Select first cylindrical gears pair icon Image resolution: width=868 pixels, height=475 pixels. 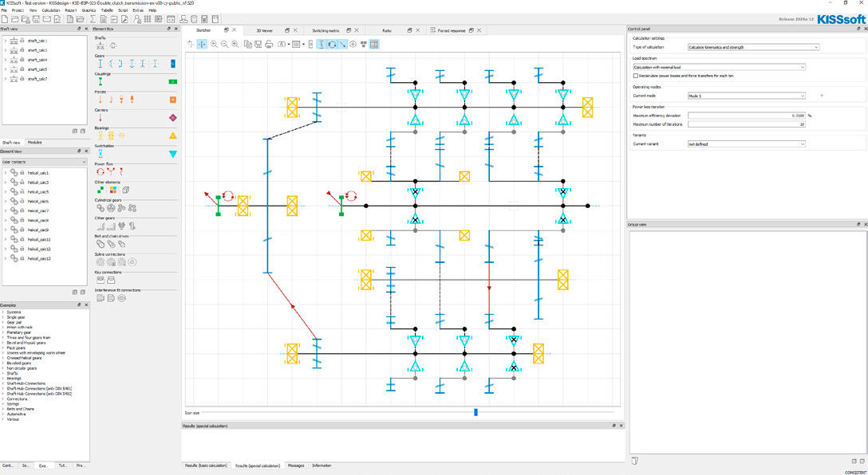[101, 208]
